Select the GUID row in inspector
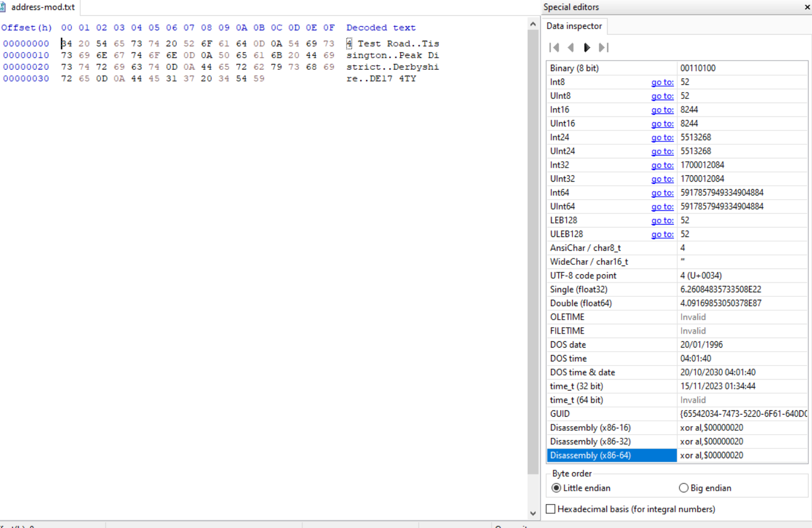The image size is (812, 528). point(611,414)
